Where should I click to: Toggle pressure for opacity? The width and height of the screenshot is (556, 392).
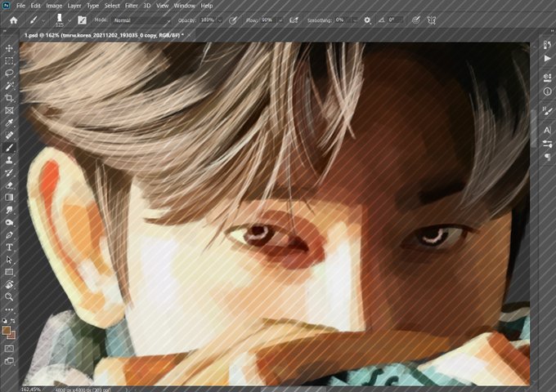point(232,20)
